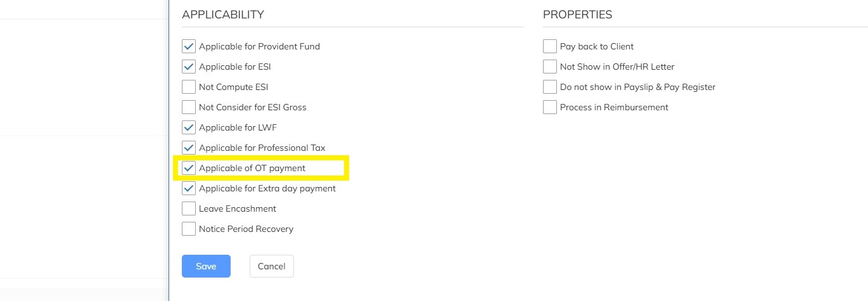Click the Process in Reimbursement label
Image resolution: width=868 pixels, height=301 pixels.
pyautogui.click(x=614, y=107)
